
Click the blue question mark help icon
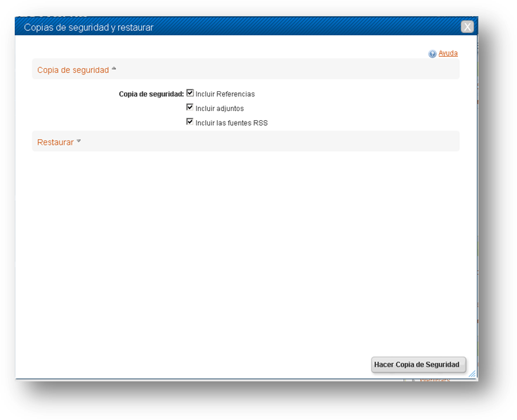point(432,54)
